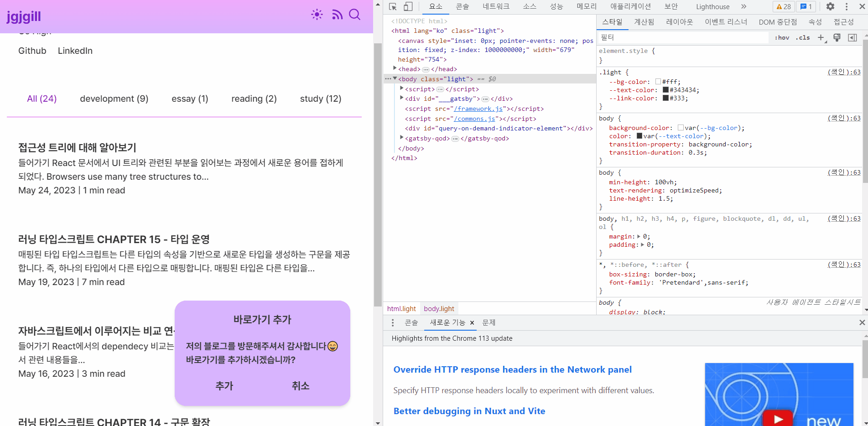
Task: Toggle the :hov element state panel
Action: coord(782,37)
